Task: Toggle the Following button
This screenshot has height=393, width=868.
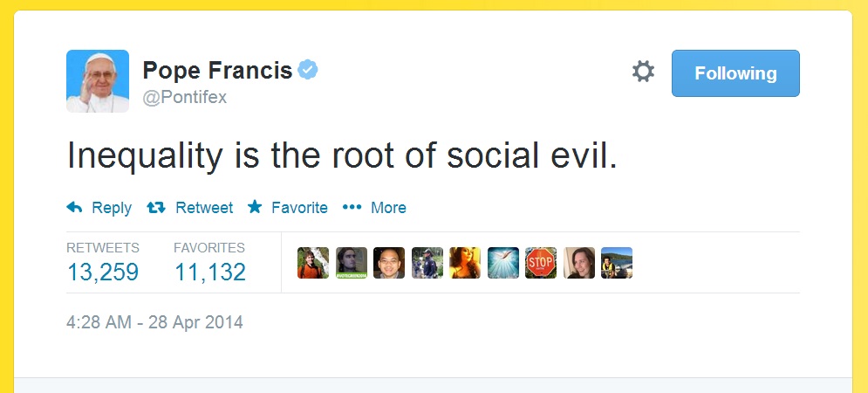Action: [735, 73]
